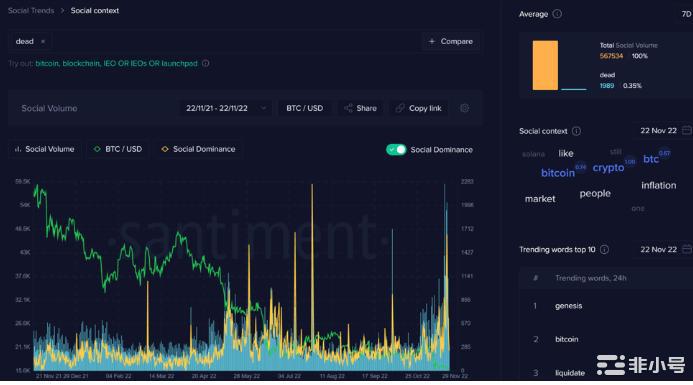Select trending word 'genesis' row
Viewport: 693px width, 385px height.
pos(605,306)
